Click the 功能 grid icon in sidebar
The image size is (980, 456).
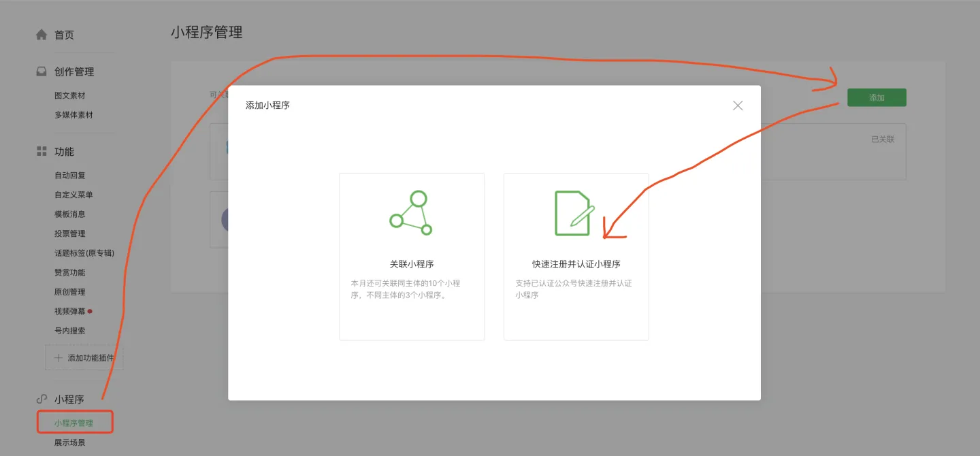pyautogui.click(x=41, y=151)
